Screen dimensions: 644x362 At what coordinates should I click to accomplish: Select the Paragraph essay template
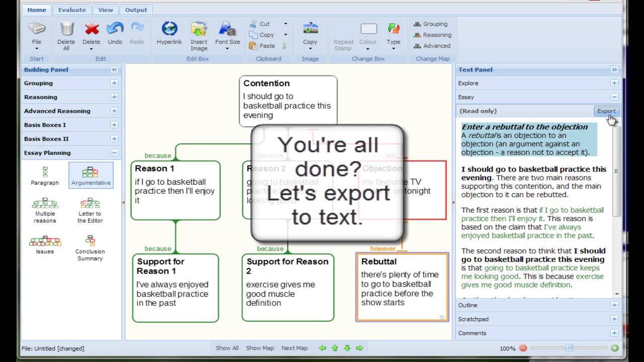click(x=45, y=176)
